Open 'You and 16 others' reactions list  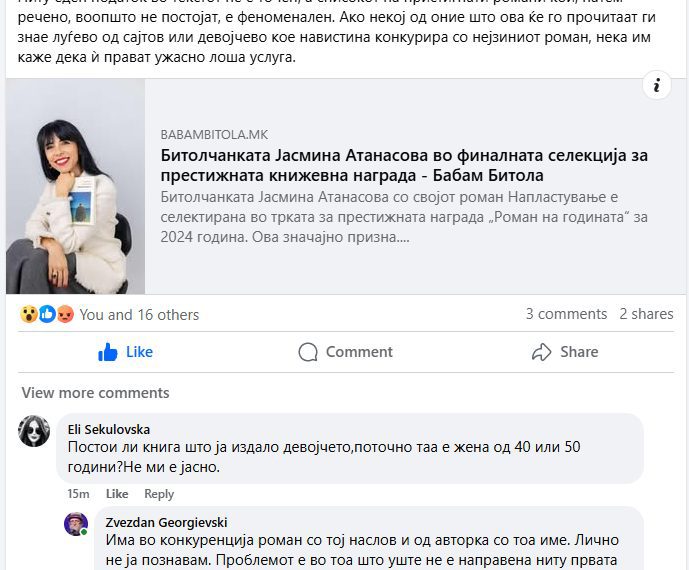(139, 315)
